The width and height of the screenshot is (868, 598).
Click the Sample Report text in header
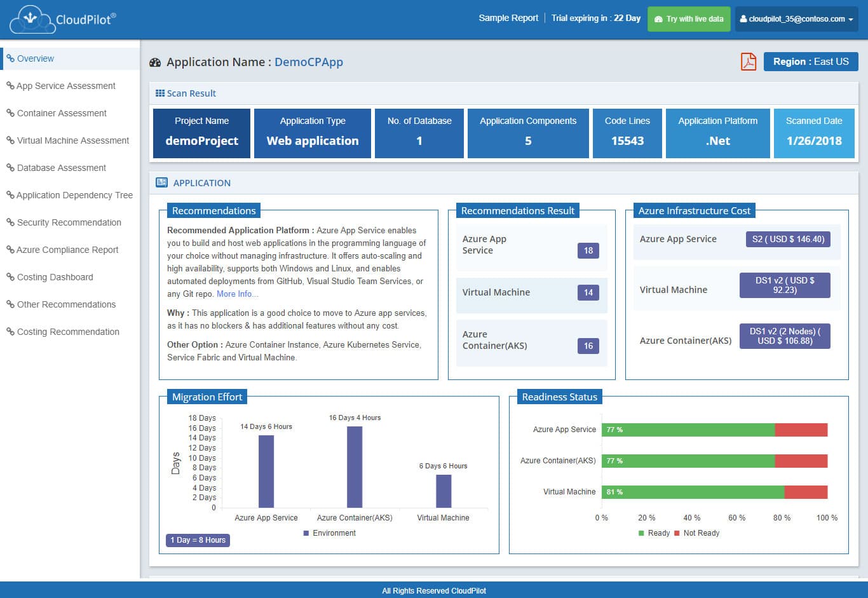[508, 18]
